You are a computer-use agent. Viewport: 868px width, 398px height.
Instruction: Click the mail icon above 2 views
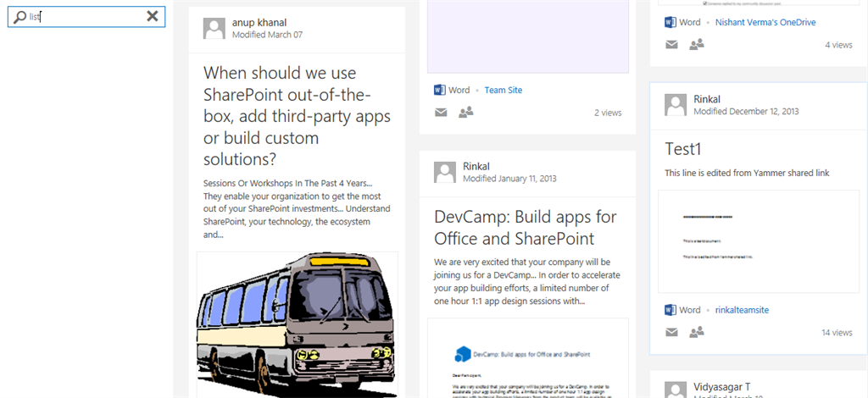coord(441,112)
